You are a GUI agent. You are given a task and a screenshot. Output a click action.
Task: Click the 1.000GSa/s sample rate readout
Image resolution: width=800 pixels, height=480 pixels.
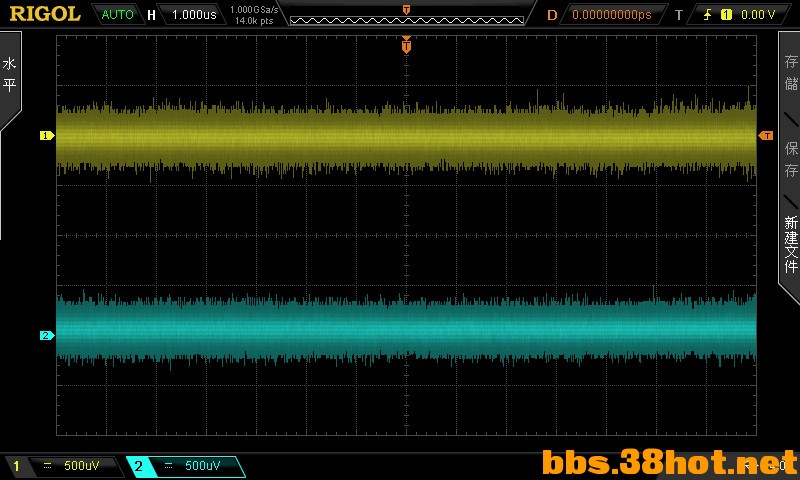click(254, 10)
